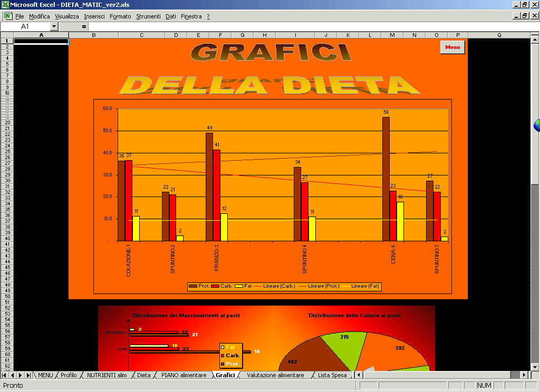Image resolution: width=540 pixels, height=392 pixels.
Task: Click the COLAZIONE: 1 axis label
Action: click(129, 260)
